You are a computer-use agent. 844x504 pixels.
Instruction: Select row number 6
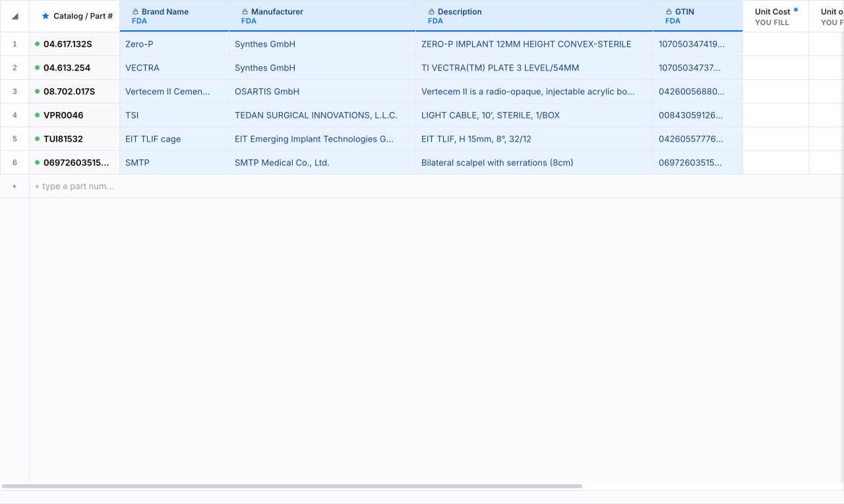point(15,163)
